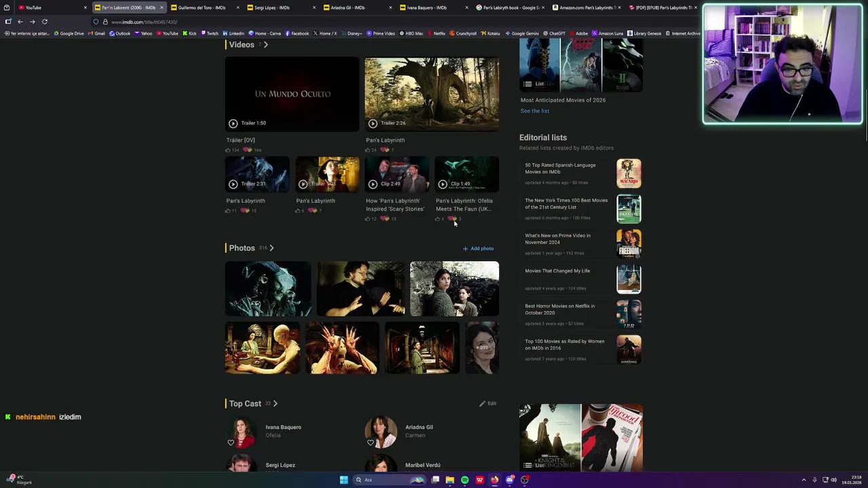
Task: Open Parasite list poster thumbnail
Action: click(629, 209)
